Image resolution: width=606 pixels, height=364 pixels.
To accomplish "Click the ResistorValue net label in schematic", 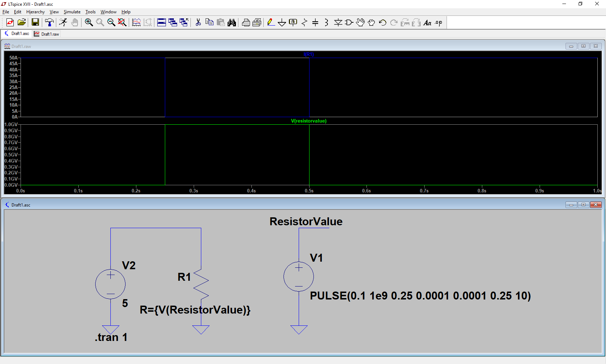I will pyautogui.click(x=306, y=221).
